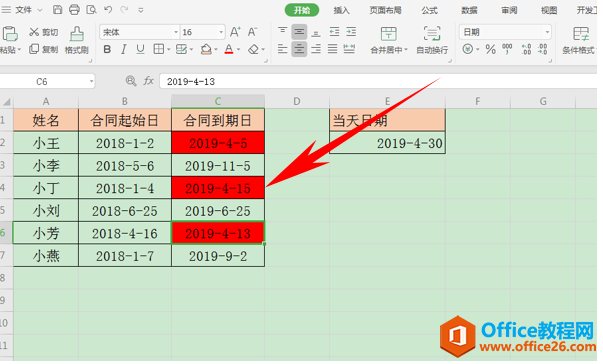Apply thousands separator style
603x364 pixels.
coord(507,49)
